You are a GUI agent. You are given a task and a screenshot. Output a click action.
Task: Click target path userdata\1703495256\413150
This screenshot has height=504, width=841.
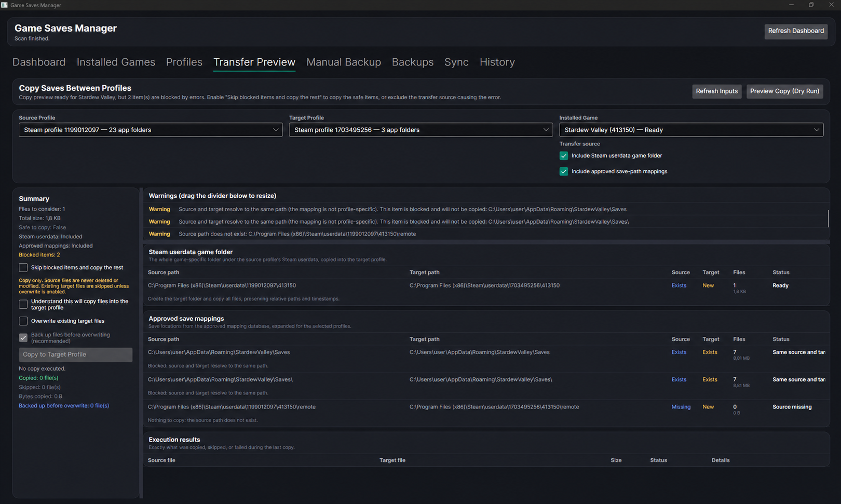pos(484,285)
